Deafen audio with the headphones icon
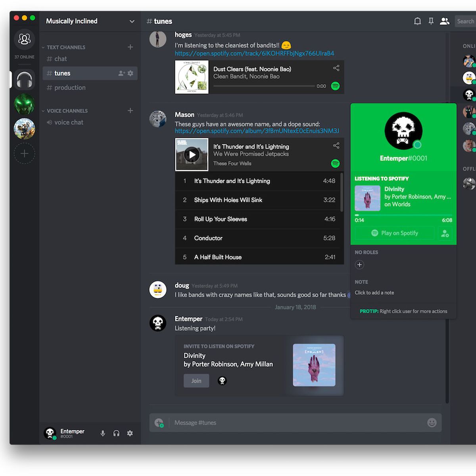Viewport: 476px width, 476px height. [116, 433]
